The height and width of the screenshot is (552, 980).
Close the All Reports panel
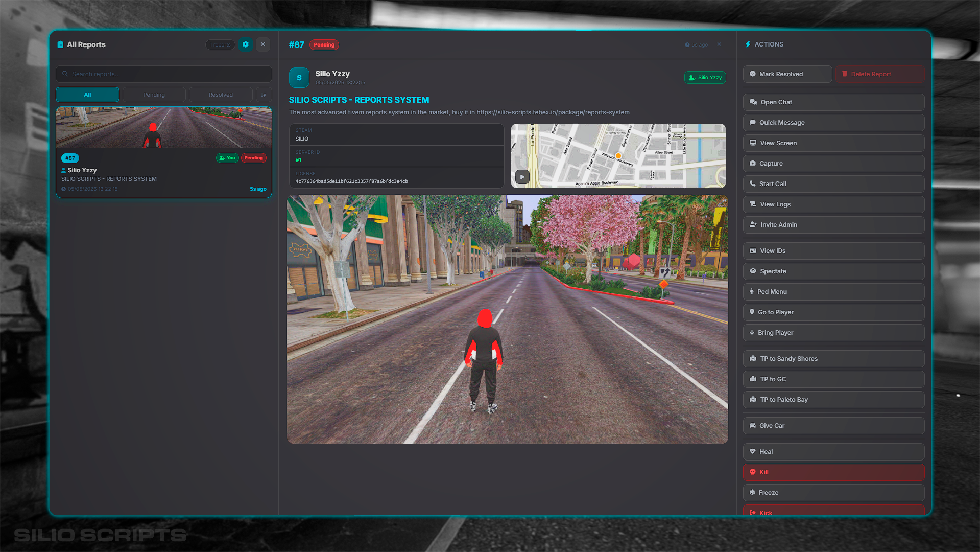[x=263, y=44]
